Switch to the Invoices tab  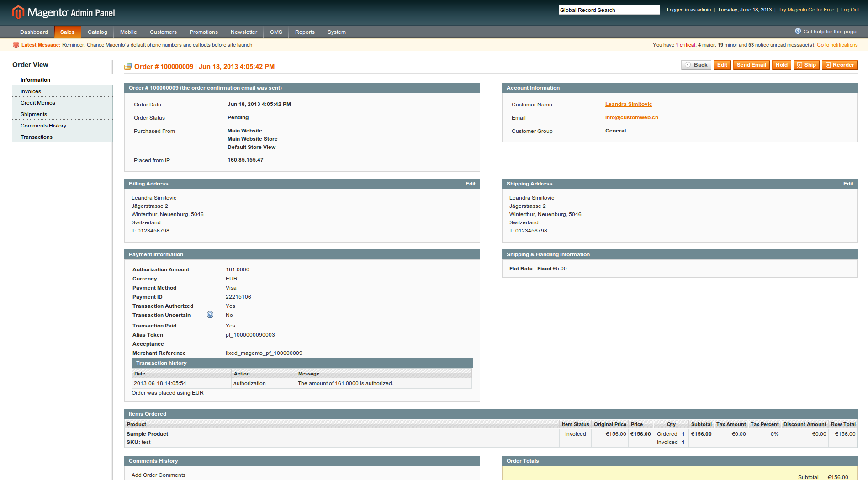point(31,91)
